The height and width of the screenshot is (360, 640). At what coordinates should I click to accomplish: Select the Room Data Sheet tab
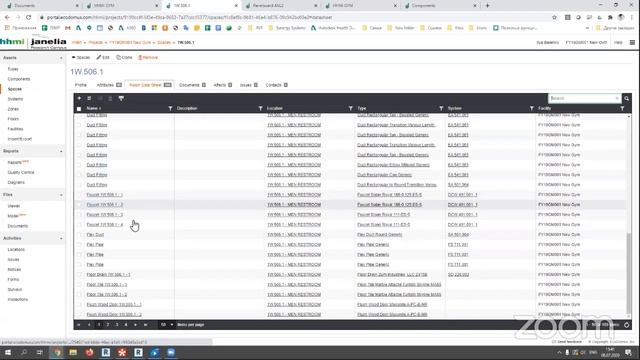tap(150, 85)
